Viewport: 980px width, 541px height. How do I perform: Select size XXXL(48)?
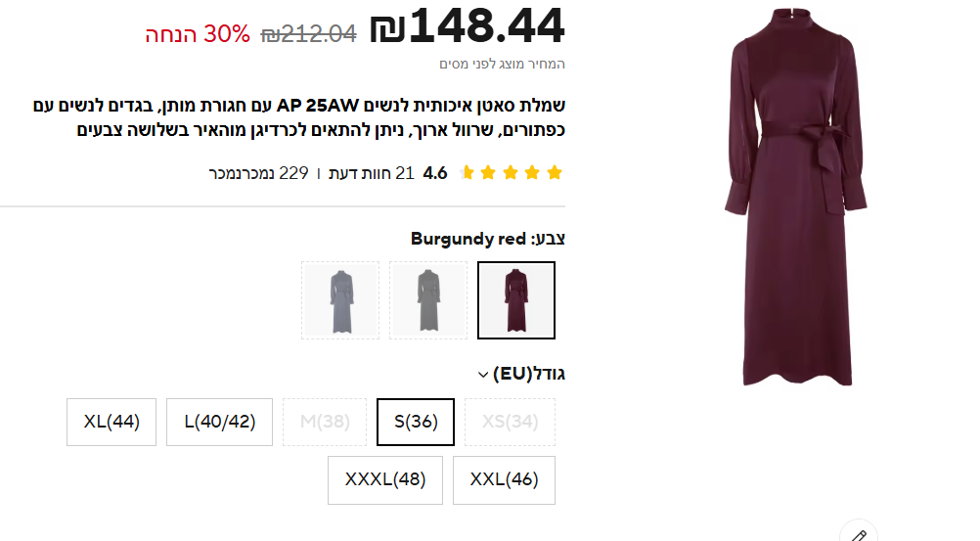(384, 480)
